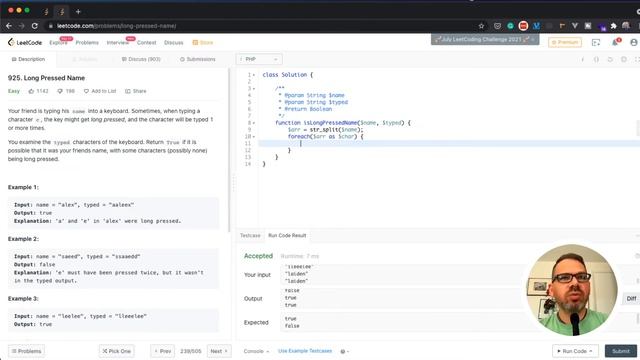
Task: Switch to the Testcase tab
Action: (250, 236)
